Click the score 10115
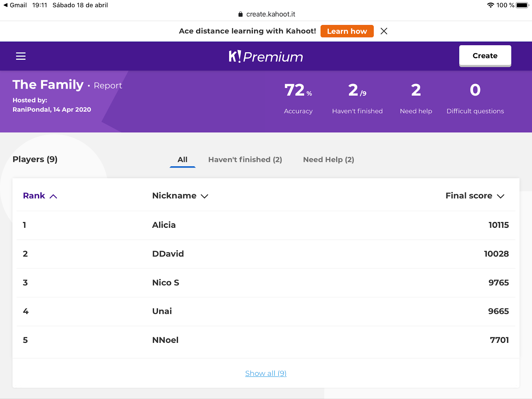 [499, 225]
